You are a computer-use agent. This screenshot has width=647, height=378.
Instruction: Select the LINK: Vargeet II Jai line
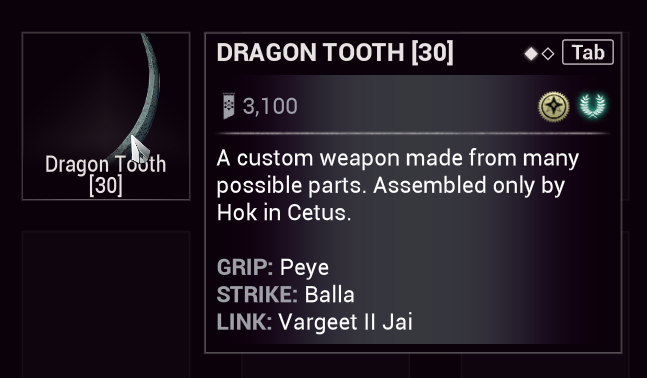pos(314,322)
